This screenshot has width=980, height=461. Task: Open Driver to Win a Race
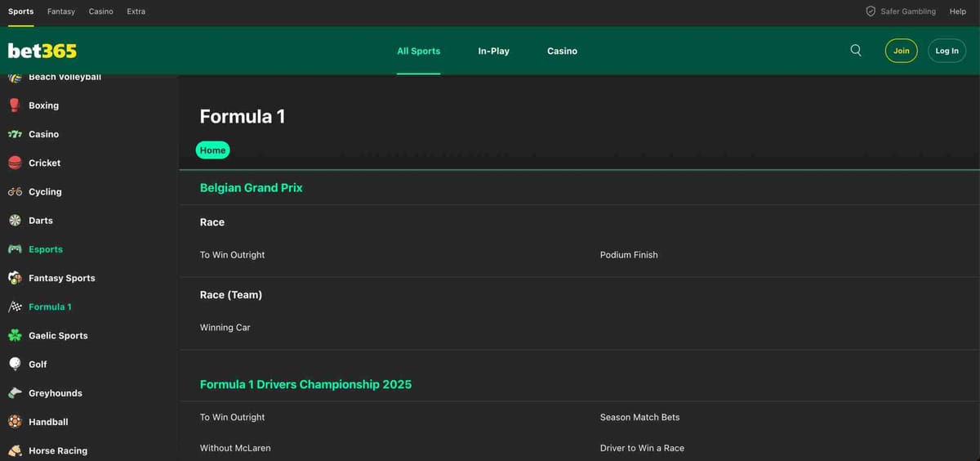coord(643,448)
